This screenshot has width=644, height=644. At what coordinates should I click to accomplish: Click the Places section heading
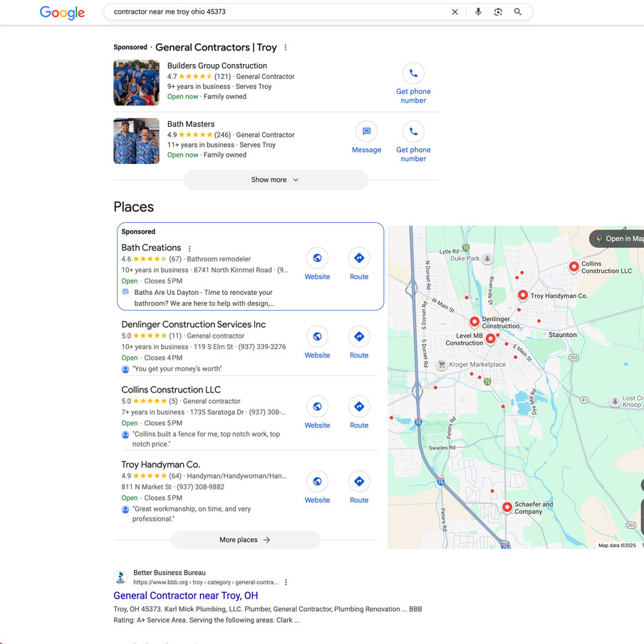[x=133, y=207]
